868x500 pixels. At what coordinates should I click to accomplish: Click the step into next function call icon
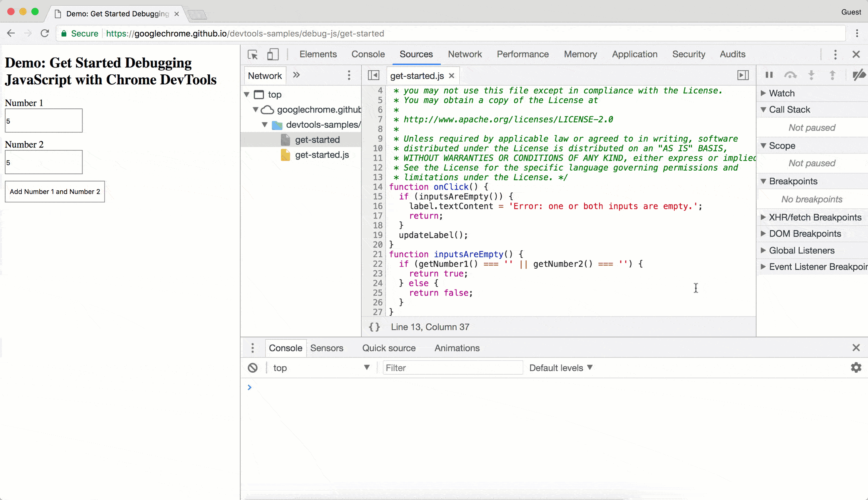tap(811, 75)
